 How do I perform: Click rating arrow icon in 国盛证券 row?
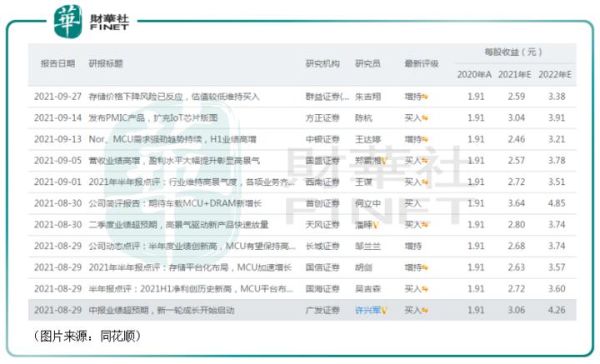(425, 162)
